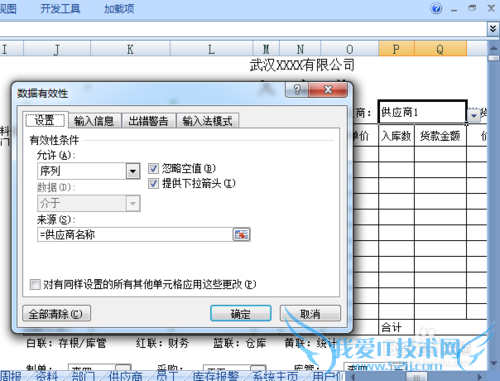Image resolution: width=500 pixels, height=381 pixels.
Task: Switch to the 设置 tab
Action: click(x=45, y=120)
